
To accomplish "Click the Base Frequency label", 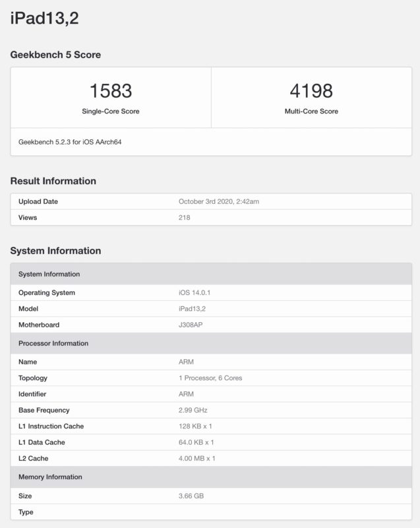I will 44,410.
